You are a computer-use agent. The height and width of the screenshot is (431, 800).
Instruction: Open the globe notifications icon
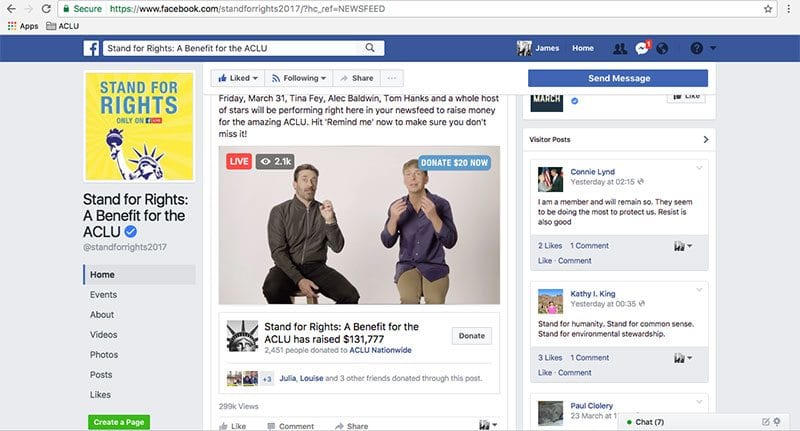click(661, 48)
